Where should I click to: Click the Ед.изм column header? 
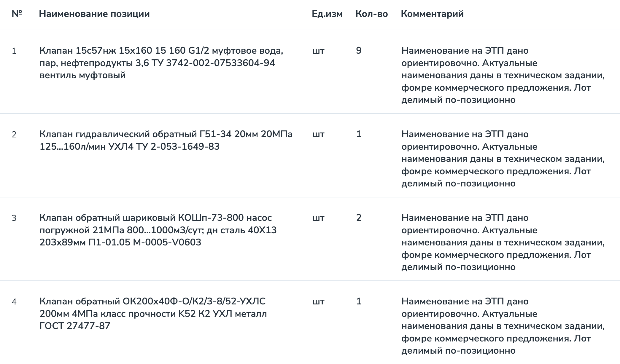point(327,14)
